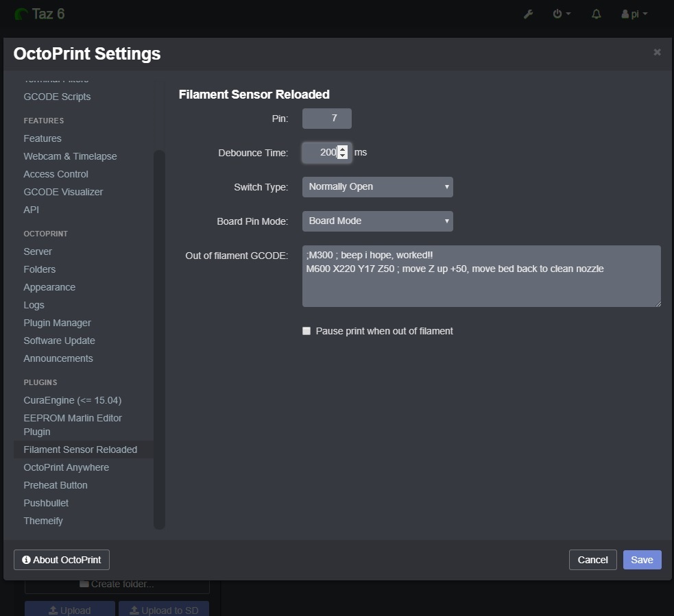
Task: Open Appearance settings
Action: pyautogui.click(x=49, y=287)
